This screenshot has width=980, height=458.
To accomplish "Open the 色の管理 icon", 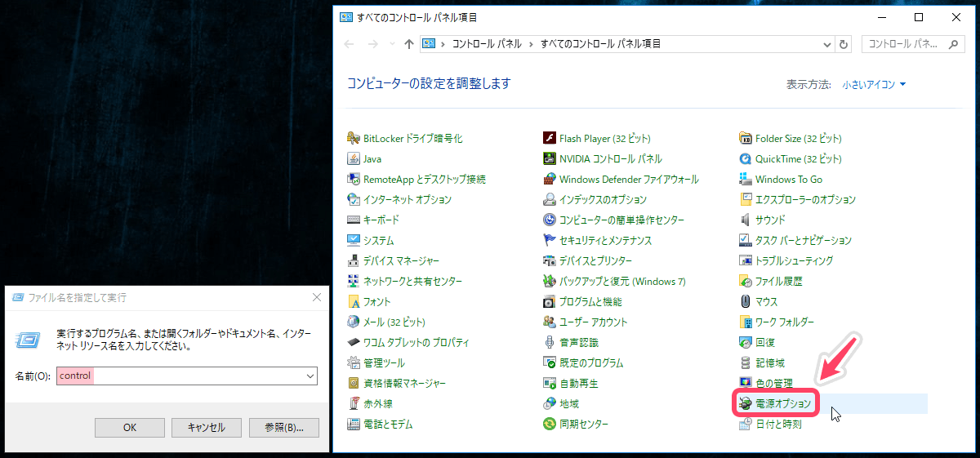I will 746,384.
